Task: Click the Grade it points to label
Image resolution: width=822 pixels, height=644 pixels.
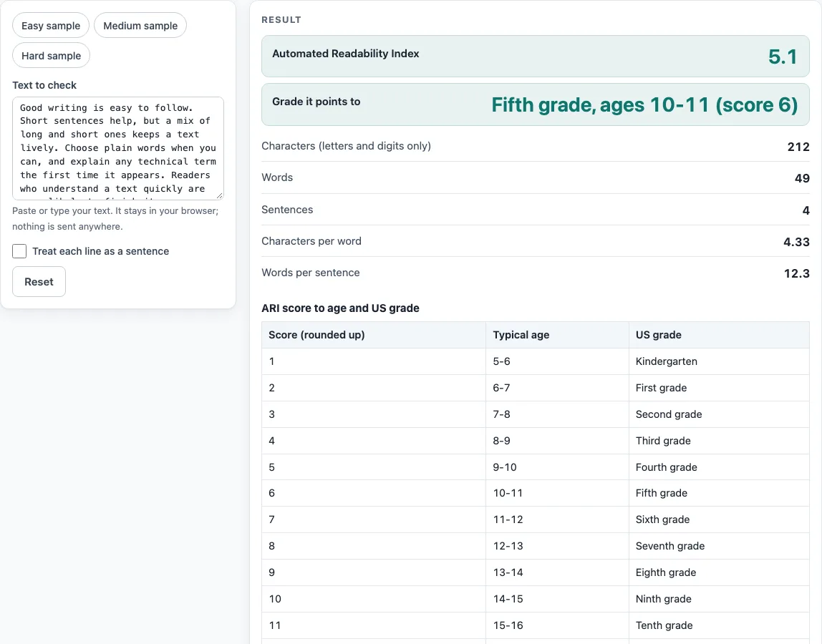Action: [316, 102]
